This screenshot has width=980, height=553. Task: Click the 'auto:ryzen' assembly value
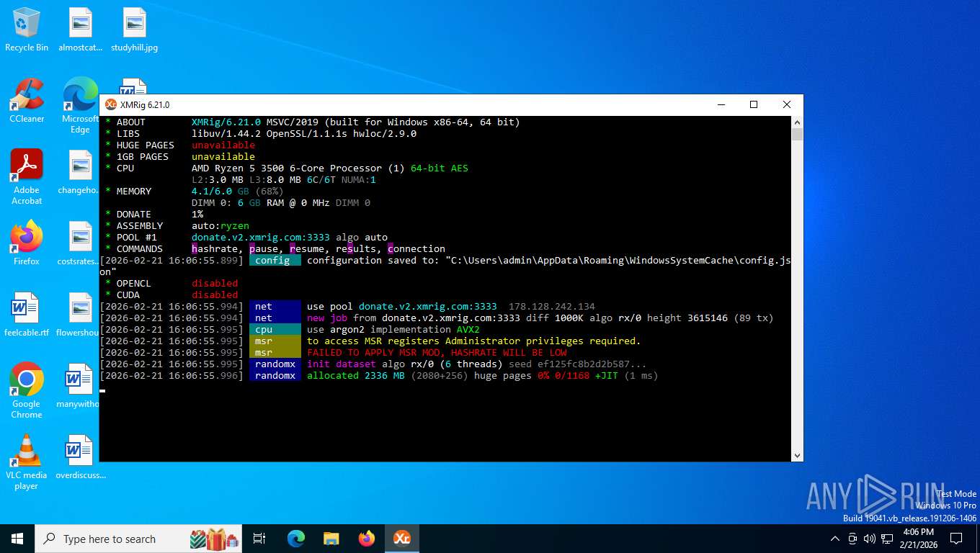click(x=220, y=225)
